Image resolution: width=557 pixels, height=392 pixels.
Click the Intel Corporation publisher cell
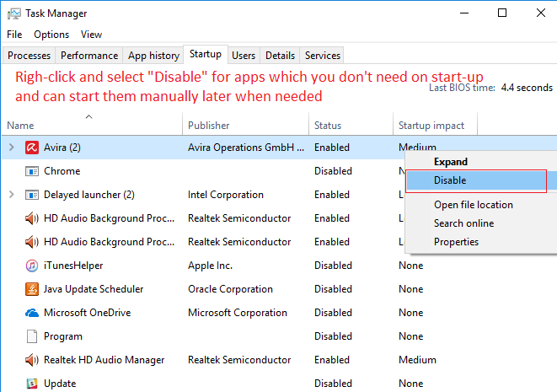tap(226, 195)
